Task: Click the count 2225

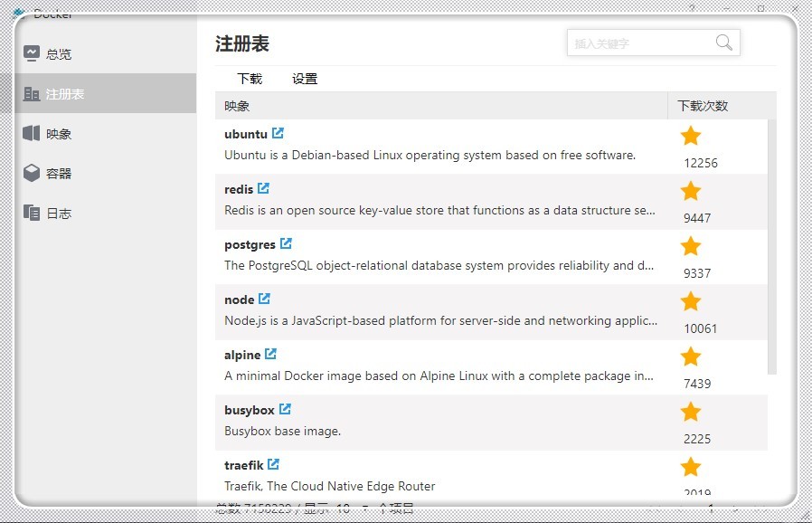Action: click(697, 439)
